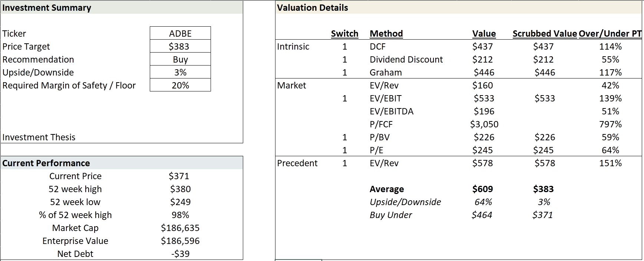Select the Buy Under $371 scrubbed cell
The height and width of the screenshot is (261, 644).
click(543, 215)
